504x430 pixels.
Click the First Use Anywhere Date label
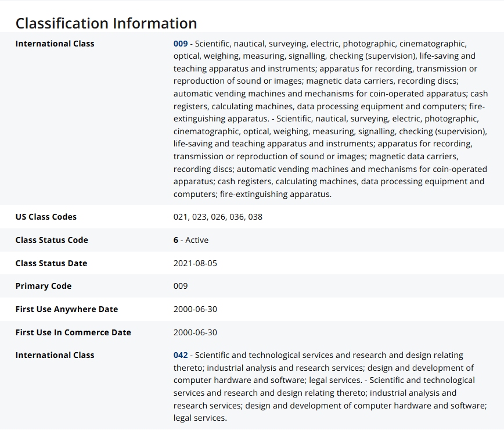coord(67,309)
